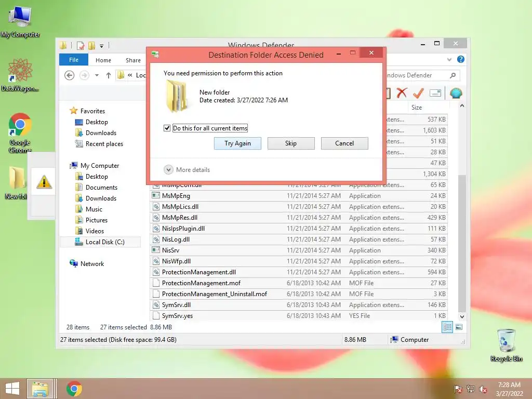Select the ProtectionManagement.mof file
The image size is (532, 399).
[x=299, y=283]
